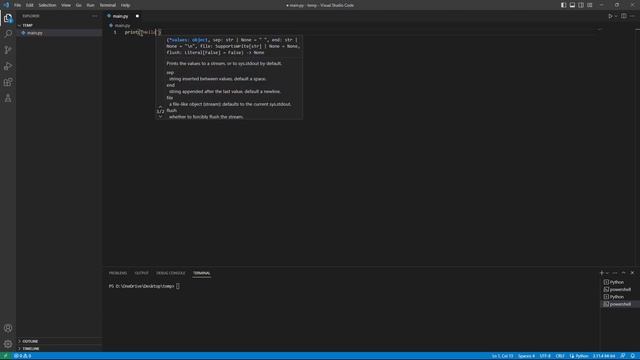Viewport: 640px width, 360px height.
Task: Open the File menu
Action: click(17, 5)
